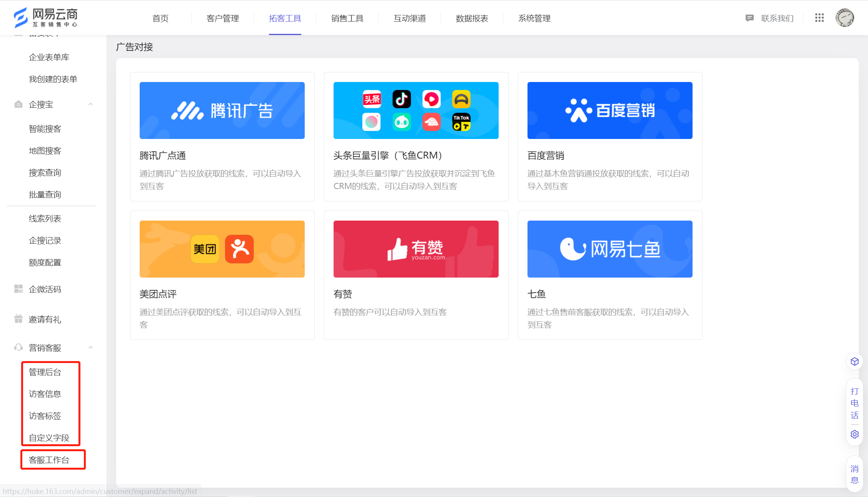
Task: Click the 美团 yellow icon
Action: pos(205,249)
